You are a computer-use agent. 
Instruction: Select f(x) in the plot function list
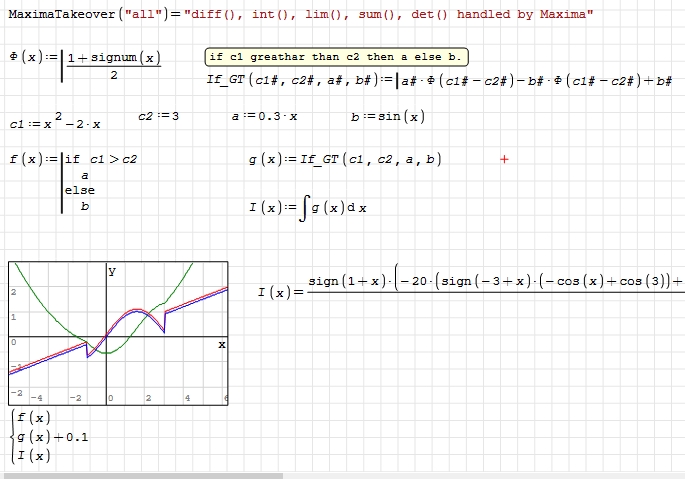point(34,418)
